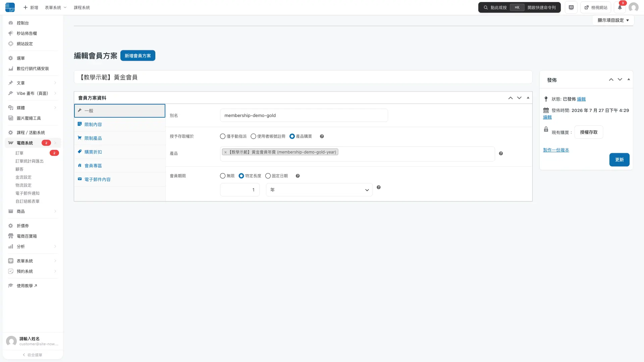Viewport: 644px width, 362px height.
Task: Click the notification bell icon
Action: (620, 7)
